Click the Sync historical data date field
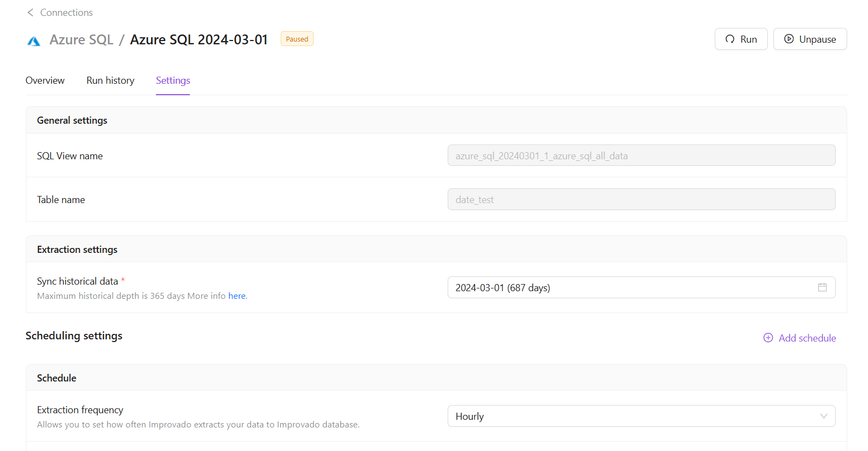Viewport: 868px width, 451px height. 629,287
